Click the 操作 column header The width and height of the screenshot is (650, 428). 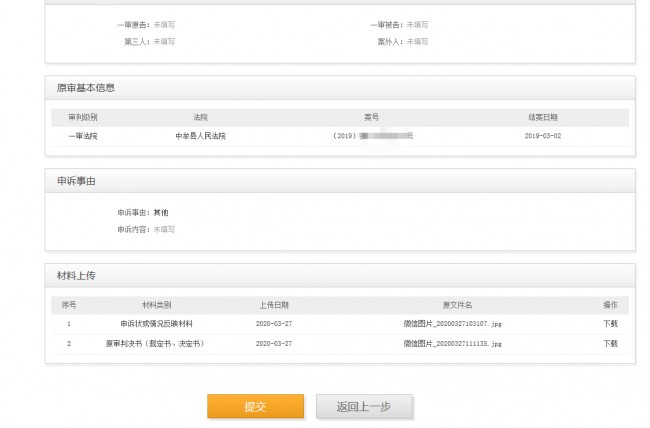610,305
